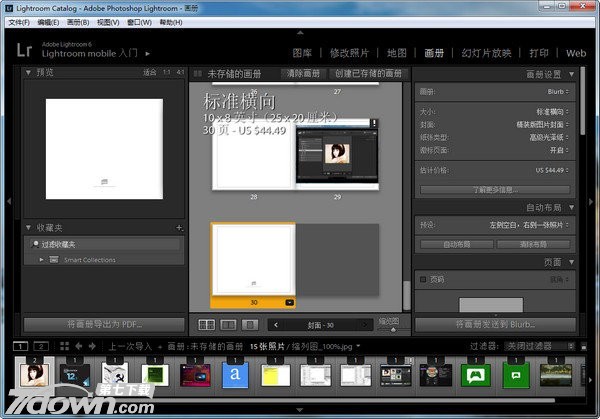Select the multi-page view icon
Screen dimensions: 600x419
tap(206, 324)
